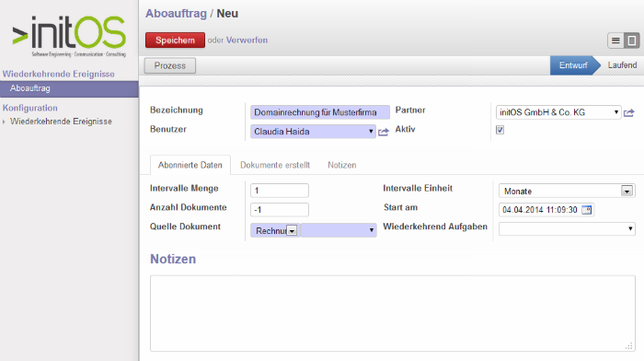Click the Intervalle Menge input field
Viewport: 644px width, 361px height.
[280, 191]
